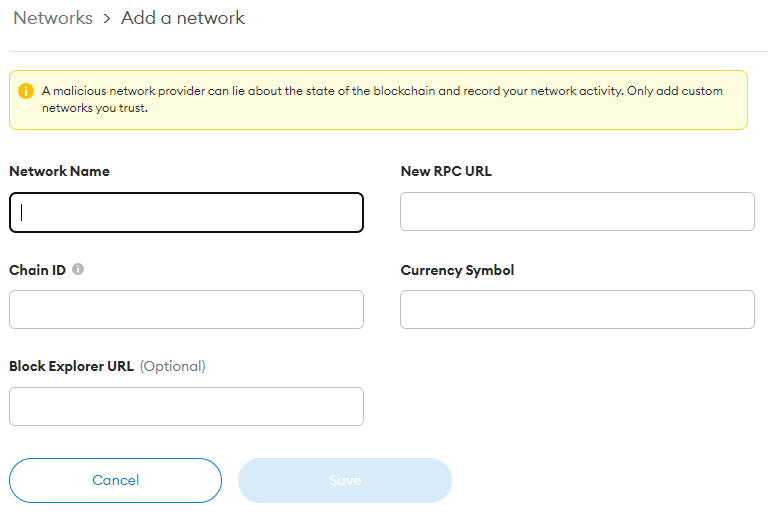Click the (Optional) hint text
Screen dimensions: 768x518
pyautogui.click(x=172, y=366)
